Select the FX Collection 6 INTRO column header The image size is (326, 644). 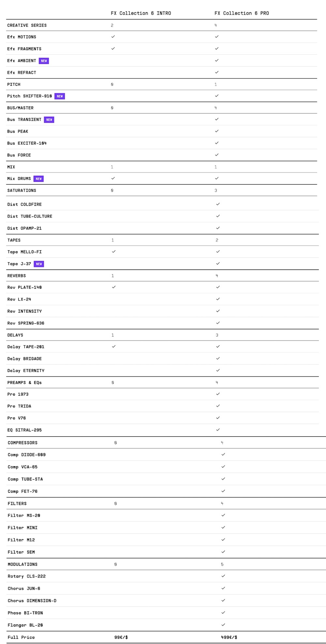tap(141, 13)
